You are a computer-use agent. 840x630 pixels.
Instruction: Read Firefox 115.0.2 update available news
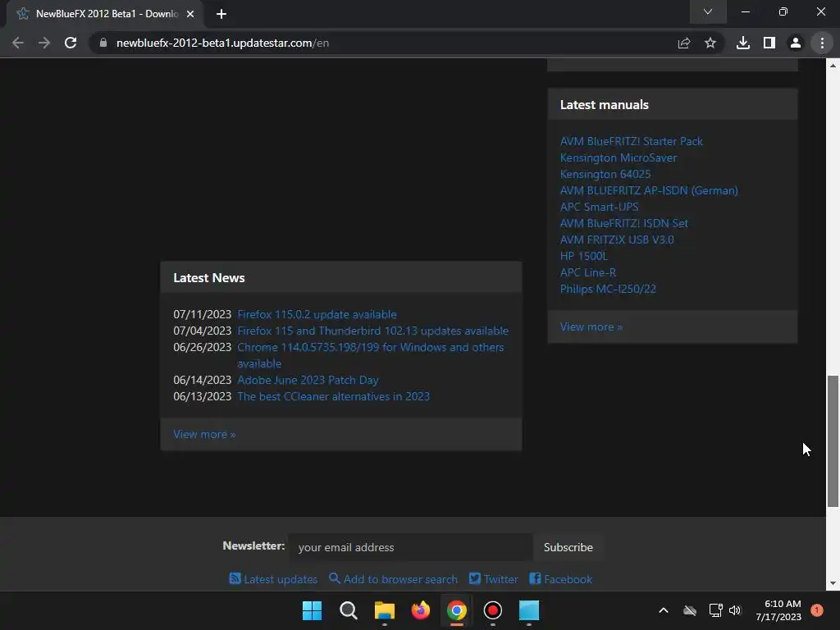click(x=317, y=314)
